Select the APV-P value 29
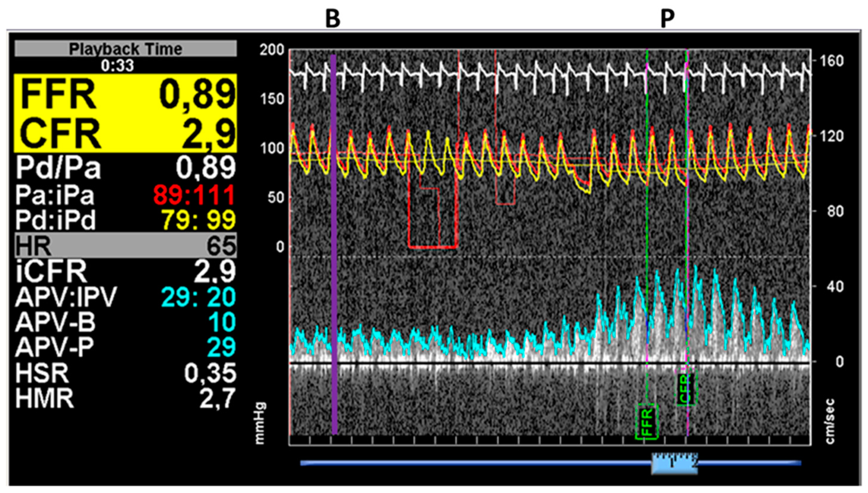Screen dimensions: 868x493 pos(221,347)
